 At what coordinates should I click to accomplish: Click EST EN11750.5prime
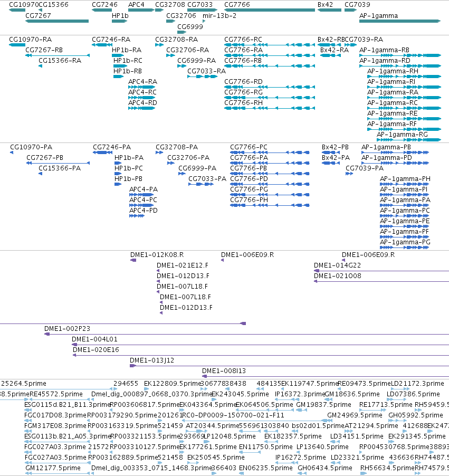[x=265, y=447]
